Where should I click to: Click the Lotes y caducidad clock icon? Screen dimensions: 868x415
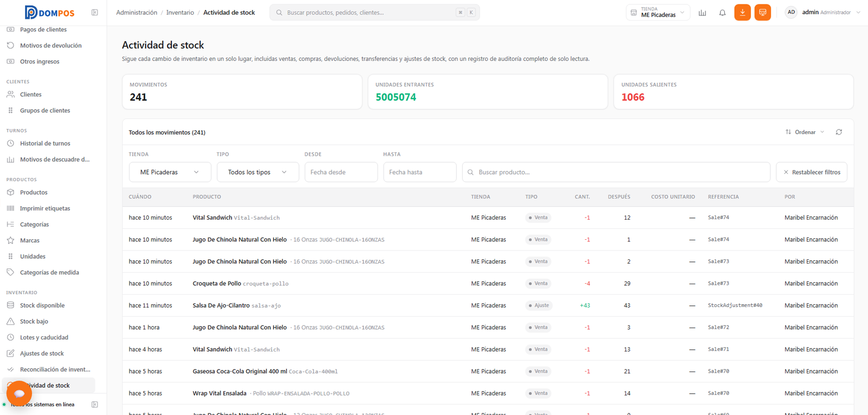(10, 337)
